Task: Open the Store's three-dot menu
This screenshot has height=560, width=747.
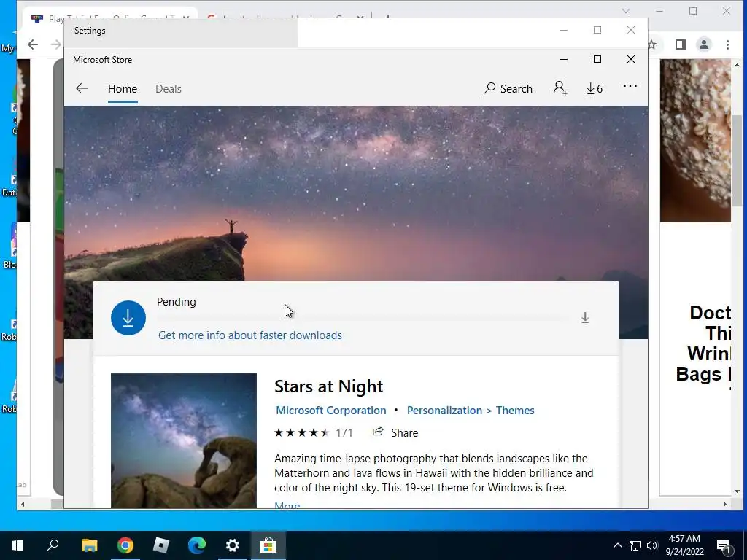Action: 630,86
